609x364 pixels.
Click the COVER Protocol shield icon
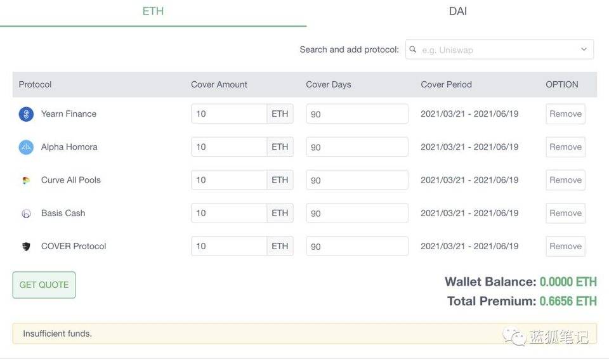(x=26, y=247)
